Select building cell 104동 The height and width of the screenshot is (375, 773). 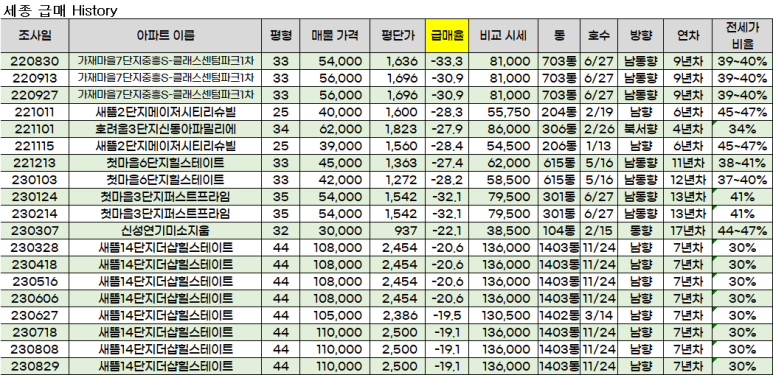[559, 231]
